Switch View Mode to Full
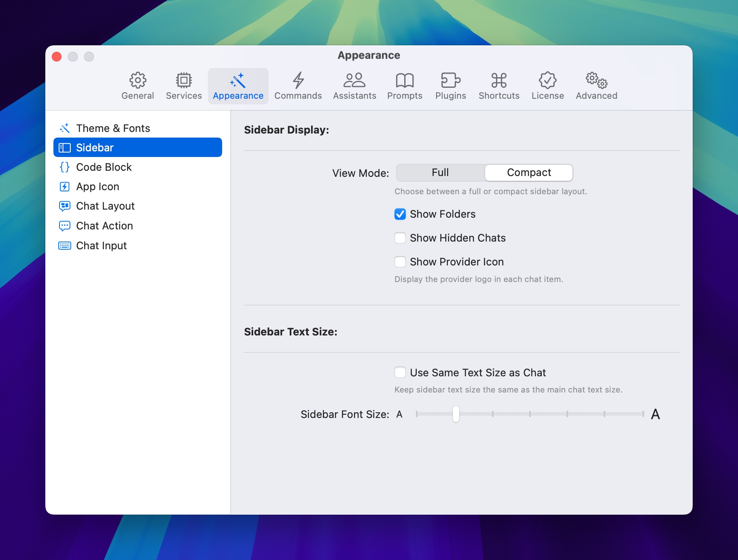The image size is (738, 560). [440, 173]
